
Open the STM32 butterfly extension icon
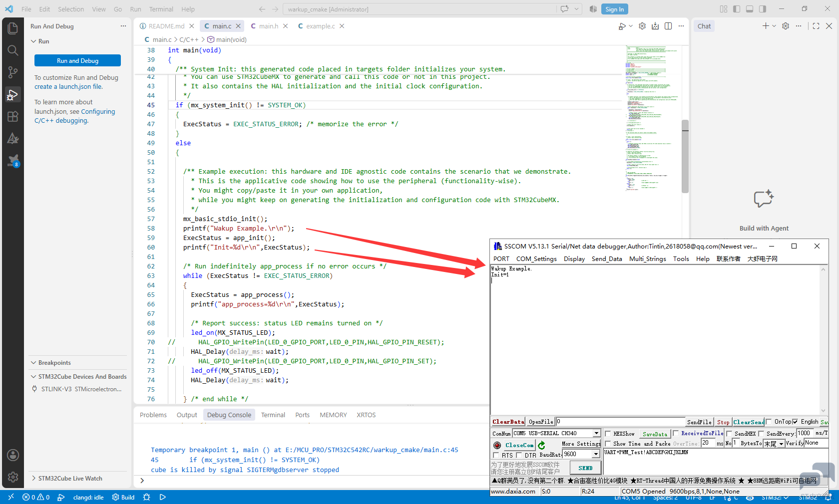point(13,161)
